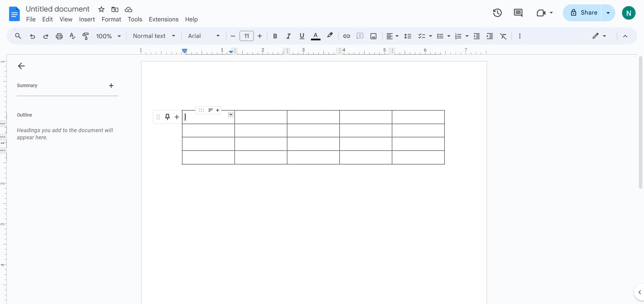The height and width of the screenshot is (304, 644).
Task: Insert a checklist
Action: 421,36
